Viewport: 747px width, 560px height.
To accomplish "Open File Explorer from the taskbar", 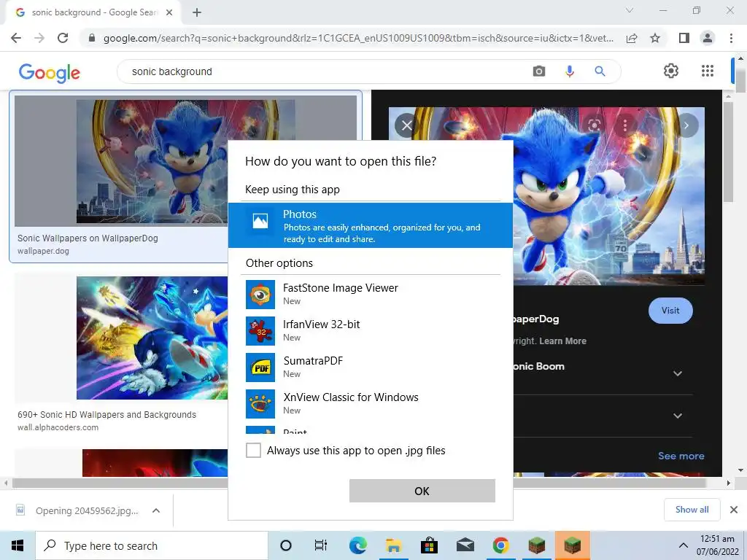I will (393, 545).
